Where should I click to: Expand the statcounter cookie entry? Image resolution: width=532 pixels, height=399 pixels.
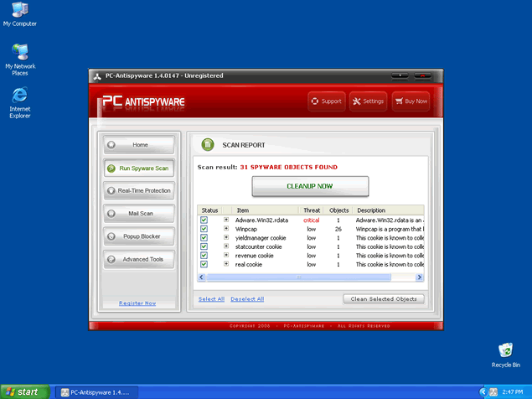coord(226,246)
